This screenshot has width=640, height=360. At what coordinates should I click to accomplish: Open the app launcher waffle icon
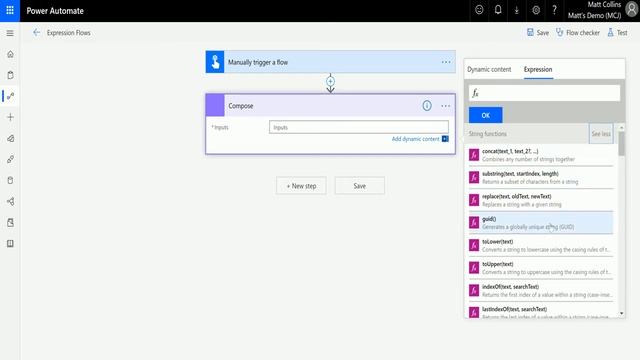(10, 11)
